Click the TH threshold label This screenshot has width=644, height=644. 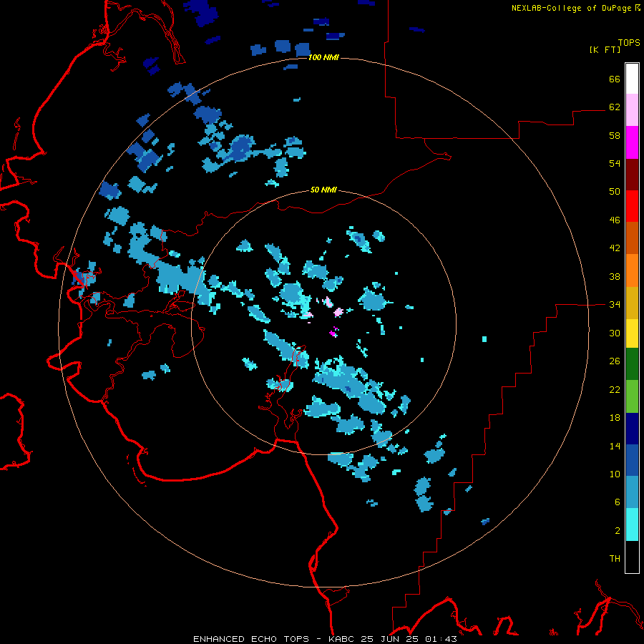point(615,558)
